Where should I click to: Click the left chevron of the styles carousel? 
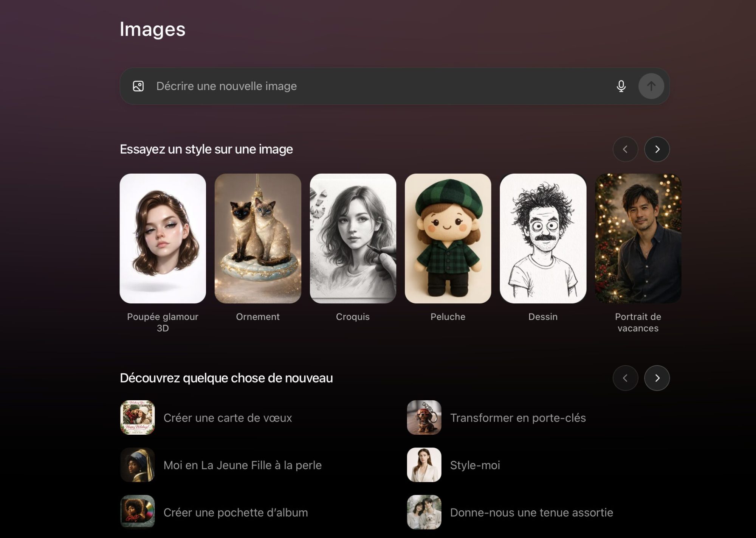[x=626, y=149]
